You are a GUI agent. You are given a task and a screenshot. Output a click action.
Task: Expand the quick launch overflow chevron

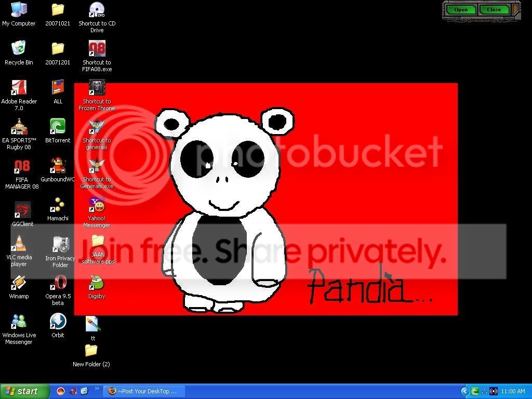(x=97, y=389)
